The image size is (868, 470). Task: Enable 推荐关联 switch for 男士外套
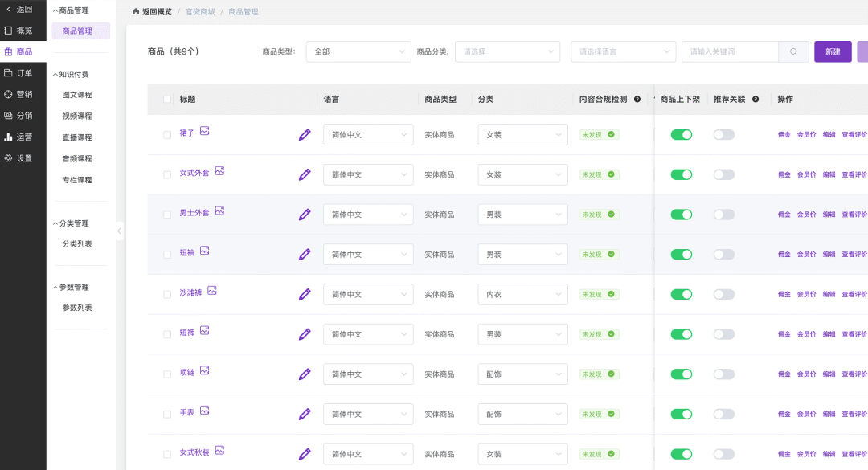click(x=723, y=215)
